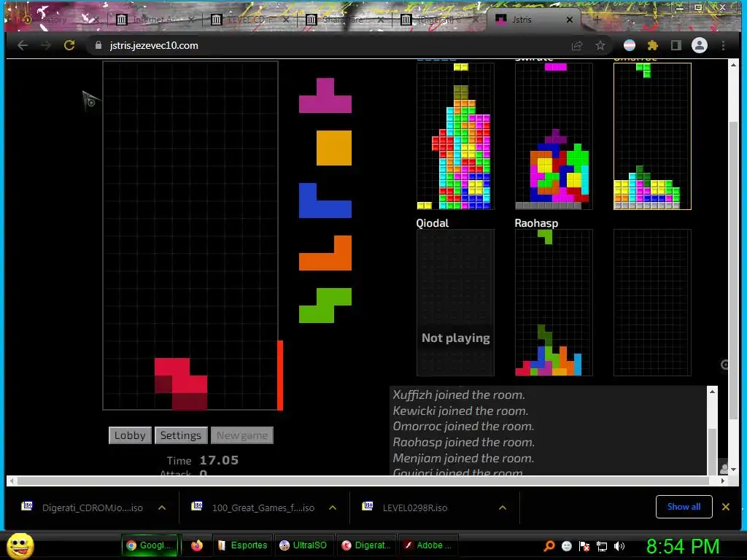This screenshot has height=560, width=747.
Task: Open the Extensions puzzle piece menu
Action: [x=653, y=45]
